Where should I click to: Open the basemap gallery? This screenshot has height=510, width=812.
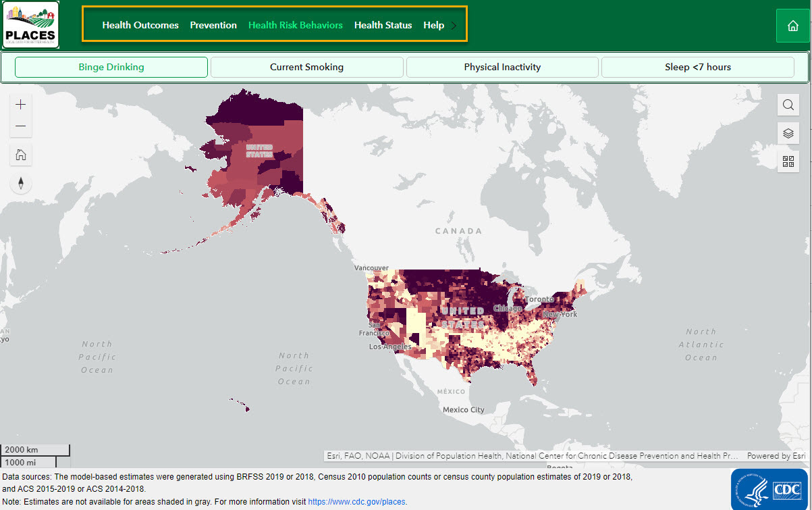(x=788, y=161)
